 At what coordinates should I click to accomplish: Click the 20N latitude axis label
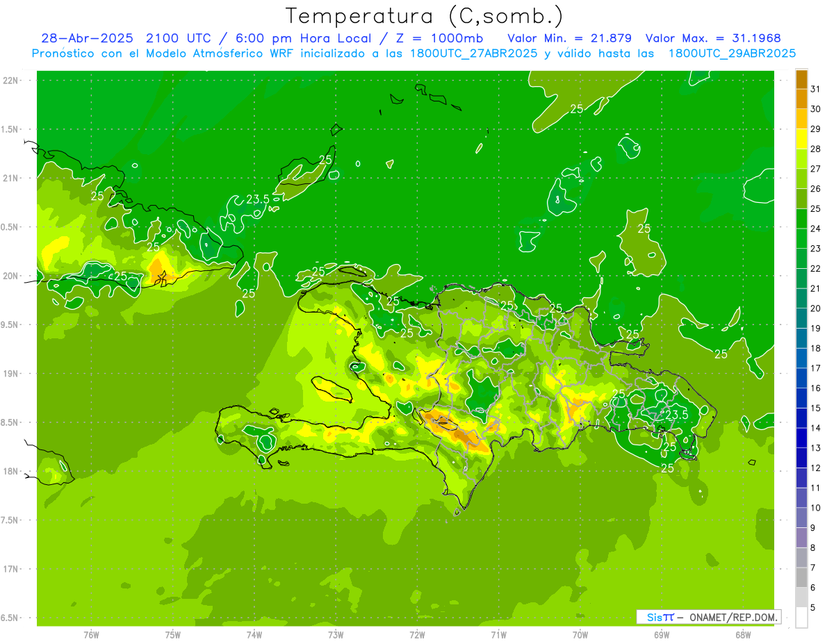[x=11, y=276]
